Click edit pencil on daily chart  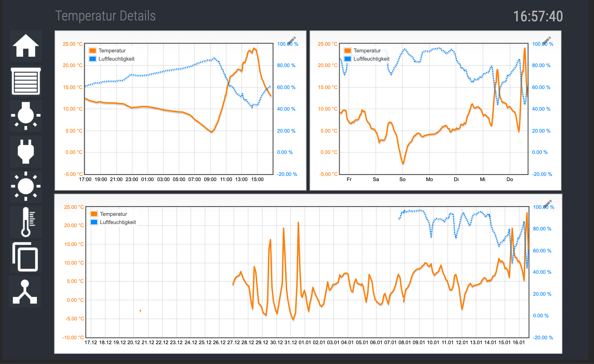point(292,40)
